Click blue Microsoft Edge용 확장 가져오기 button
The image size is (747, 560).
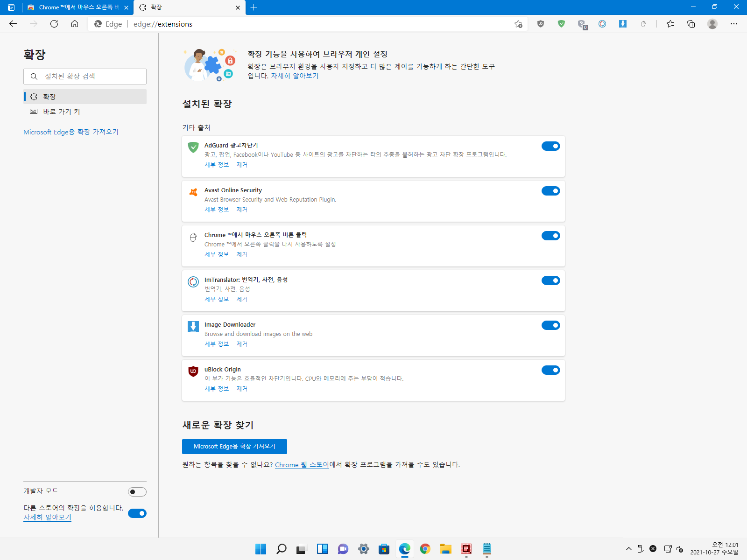234,447
